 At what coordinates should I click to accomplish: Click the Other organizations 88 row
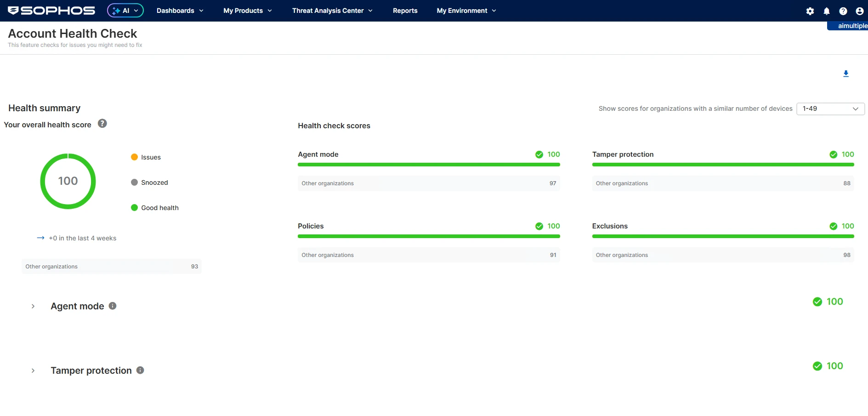click(x=723, y=183)
